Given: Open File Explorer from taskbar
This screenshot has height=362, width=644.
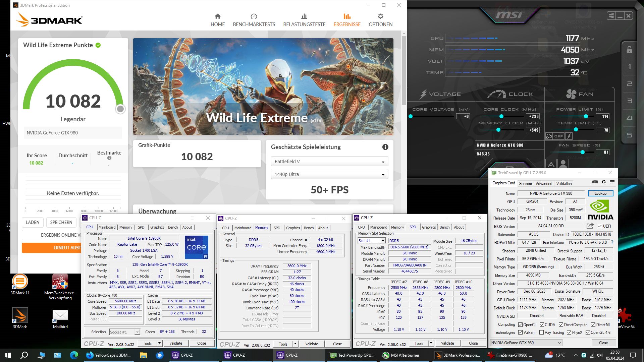Looking at the screenshot, I should pyautogui.click(x=143, y=355).
